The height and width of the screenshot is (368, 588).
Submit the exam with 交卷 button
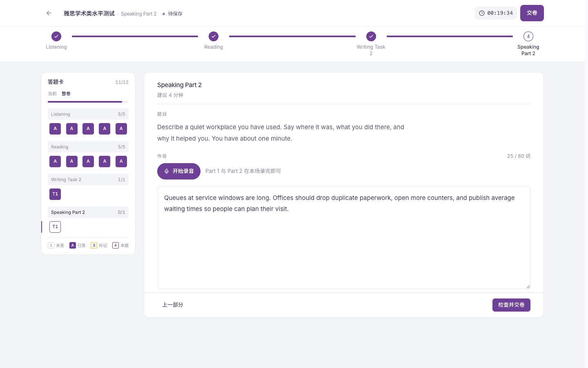[532, 13]
